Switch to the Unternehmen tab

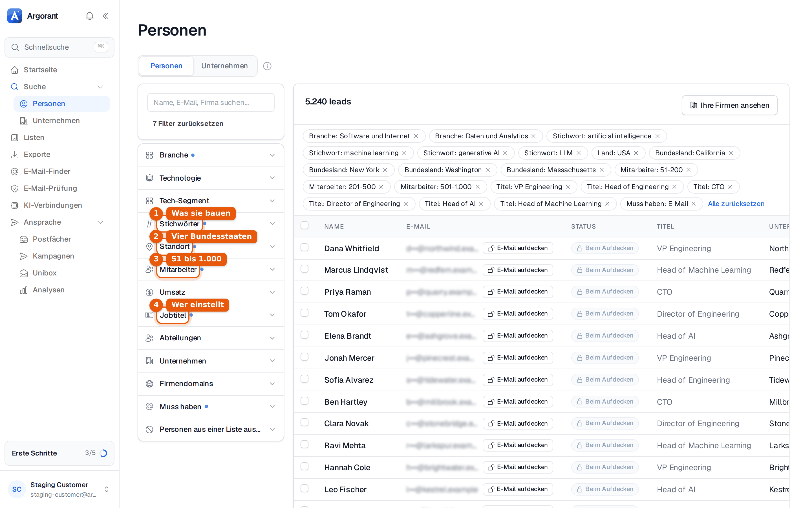(x=224, y=66)
